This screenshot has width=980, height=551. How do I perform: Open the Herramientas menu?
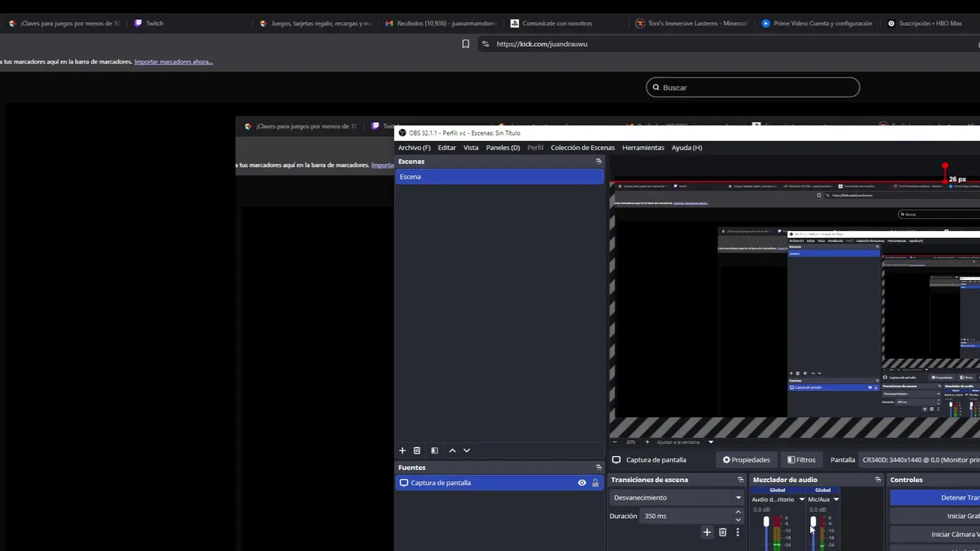tap(643, 148)
